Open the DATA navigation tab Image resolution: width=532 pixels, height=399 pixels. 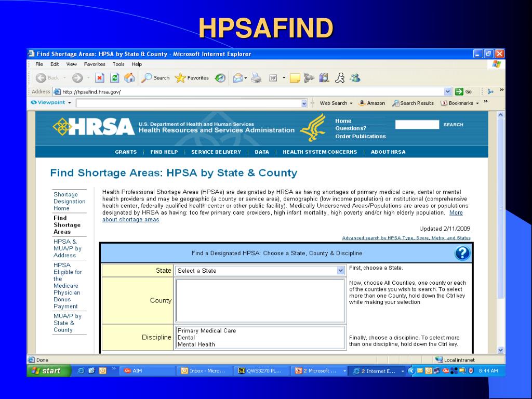click(x=262, y=152)
